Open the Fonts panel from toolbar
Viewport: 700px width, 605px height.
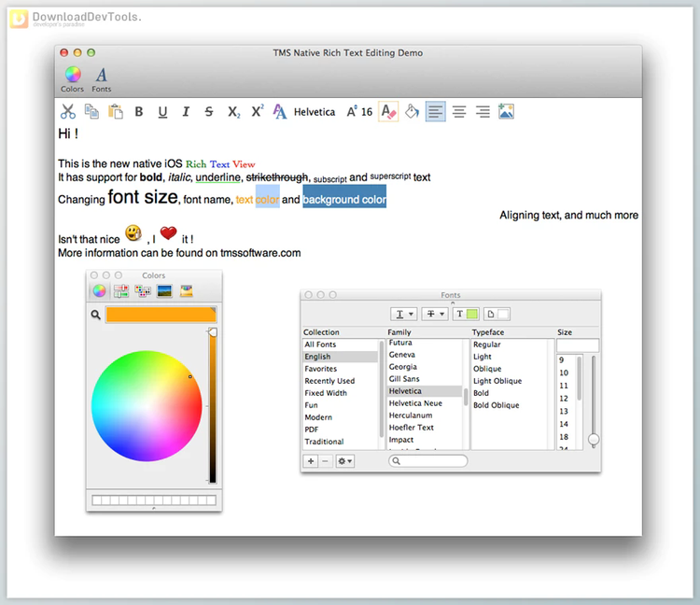[102, 79]
